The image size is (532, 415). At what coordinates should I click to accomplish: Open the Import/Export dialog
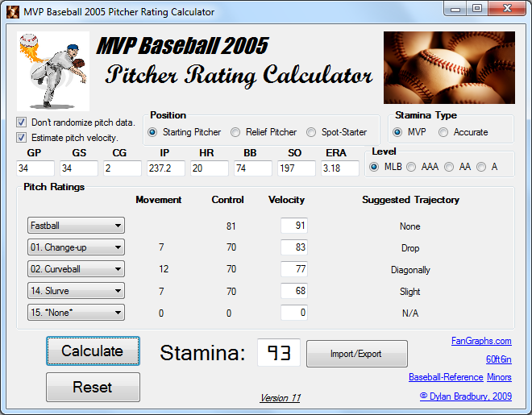point(357,354)
